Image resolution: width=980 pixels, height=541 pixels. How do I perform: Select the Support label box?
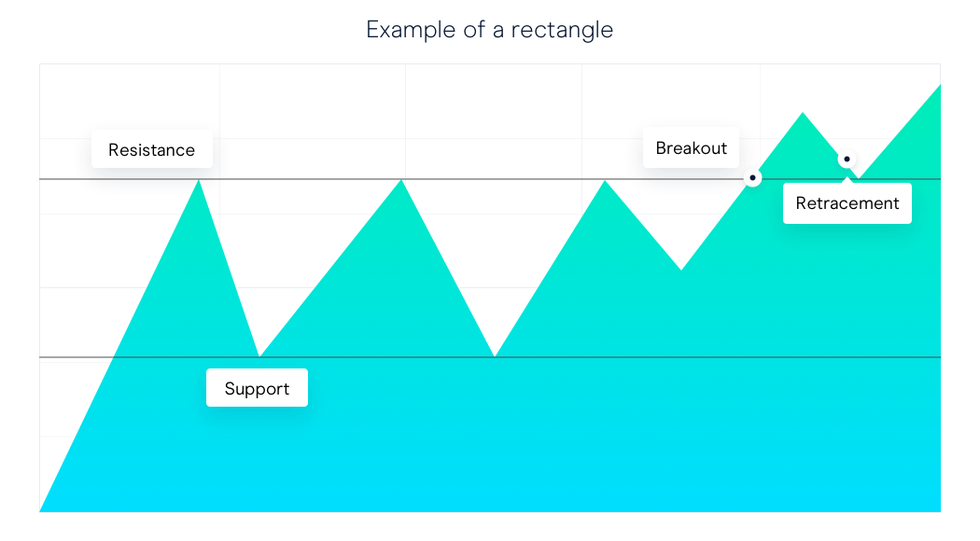(257, 388)
